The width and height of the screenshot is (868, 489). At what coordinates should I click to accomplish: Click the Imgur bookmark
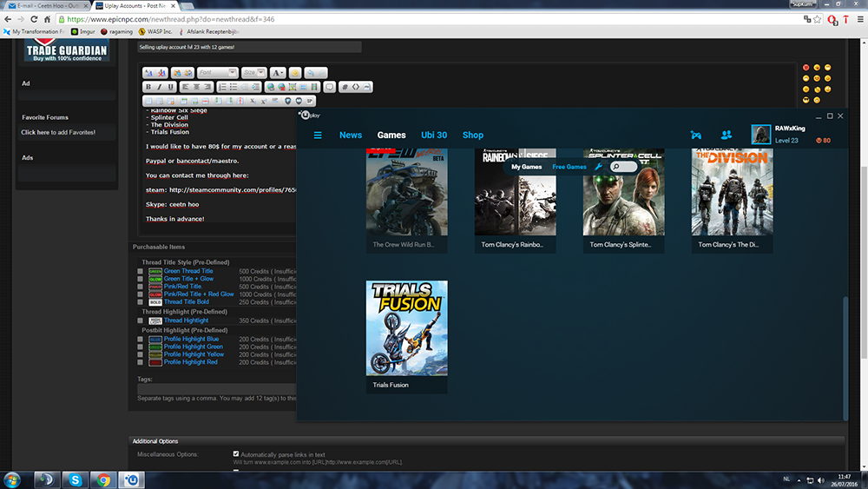83,31
